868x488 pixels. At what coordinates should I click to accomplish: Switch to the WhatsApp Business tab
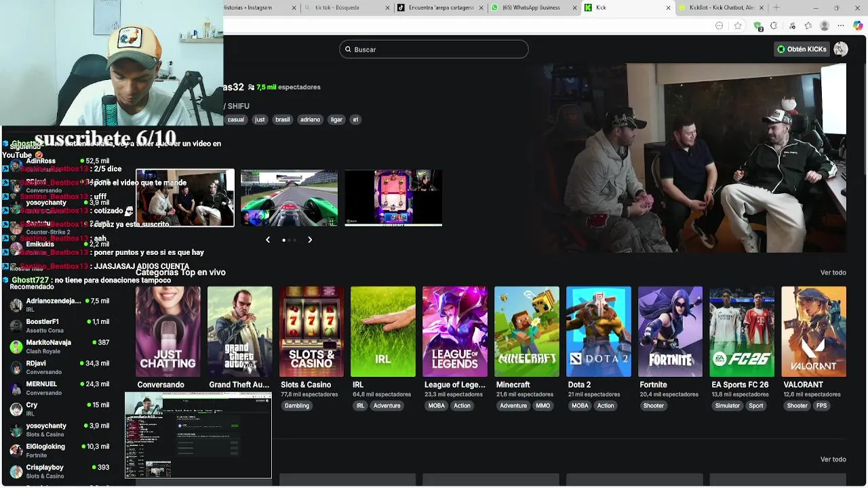(534, 7)
